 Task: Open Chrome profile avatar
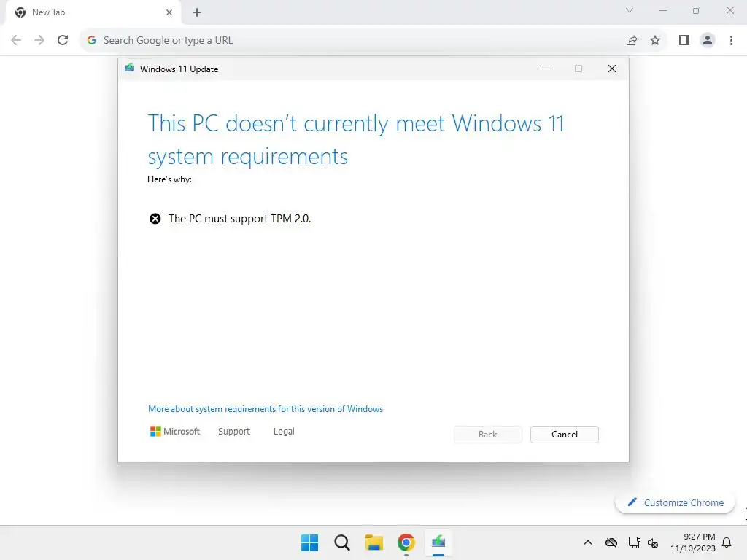click(708, 41)
